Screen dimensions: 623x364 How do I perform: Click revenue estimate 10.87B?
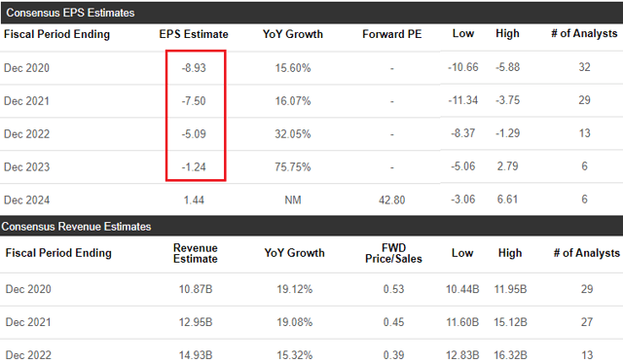pos(196,289)
